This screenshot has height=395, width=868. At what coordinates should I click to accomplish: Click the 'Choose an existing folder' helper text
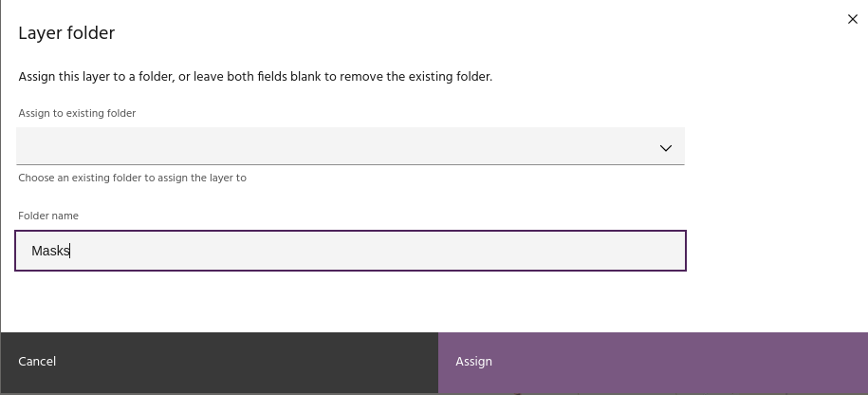132,178
